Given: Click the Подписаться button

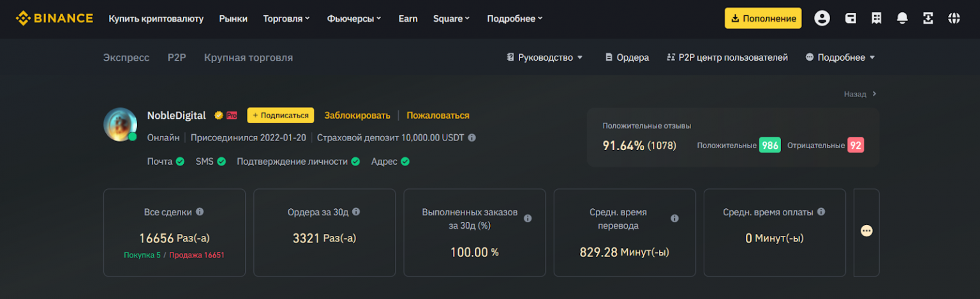Looking at the screenshot, I should pyautogui.click(x=281, y=116).
